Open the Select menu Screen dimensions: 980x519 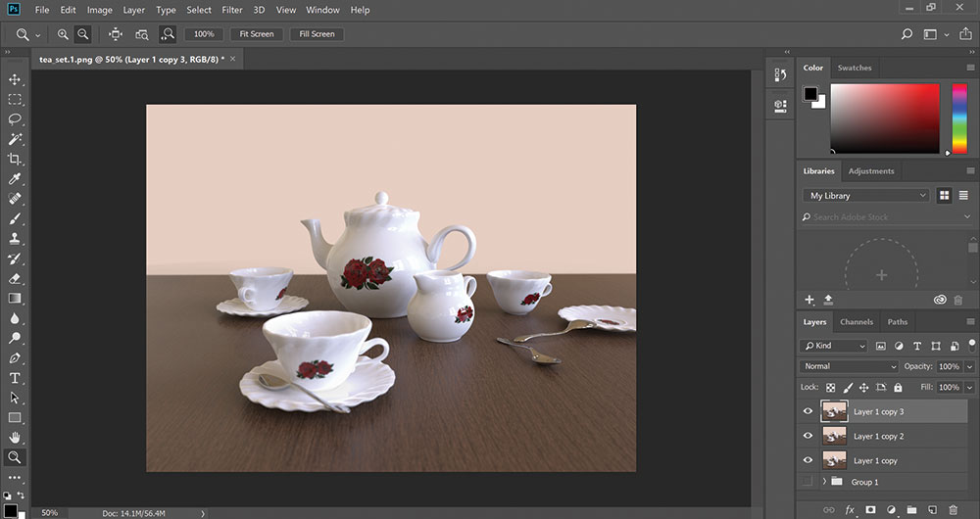click(199, 10)
